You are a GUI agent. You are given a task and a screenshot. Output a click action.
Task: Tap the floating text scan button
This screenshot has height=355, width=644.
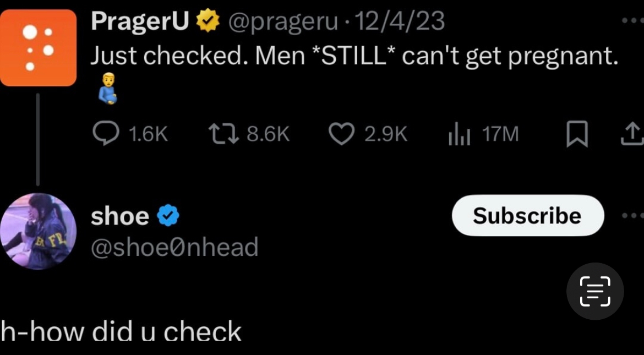(x=595, y=292)
